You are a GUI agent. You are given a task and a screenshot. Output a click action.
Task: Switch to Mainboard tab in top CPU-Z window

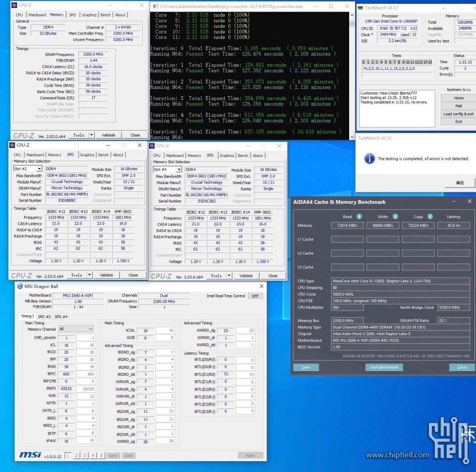point(37,15)
